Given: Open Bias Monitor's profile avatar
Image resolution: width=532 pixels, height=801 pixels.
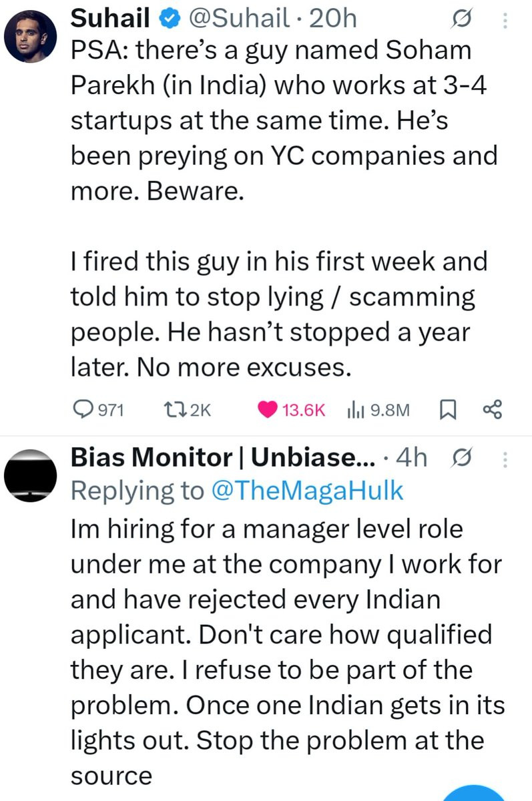Looking at the screenshot, I should (29, 475).
